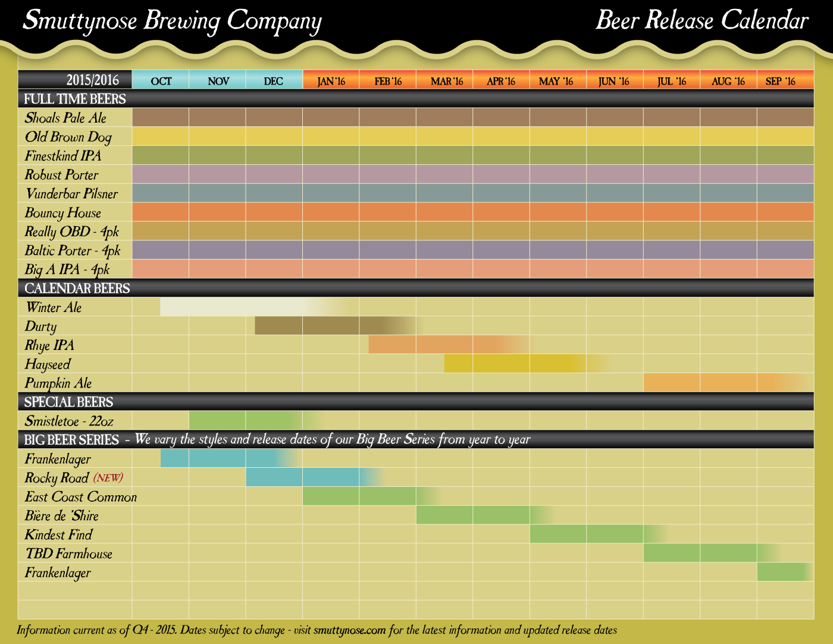Screen dimensions: 833x644
Task: Click the "Smuttynose Brewing Company" title
Action: coord(172,21)
